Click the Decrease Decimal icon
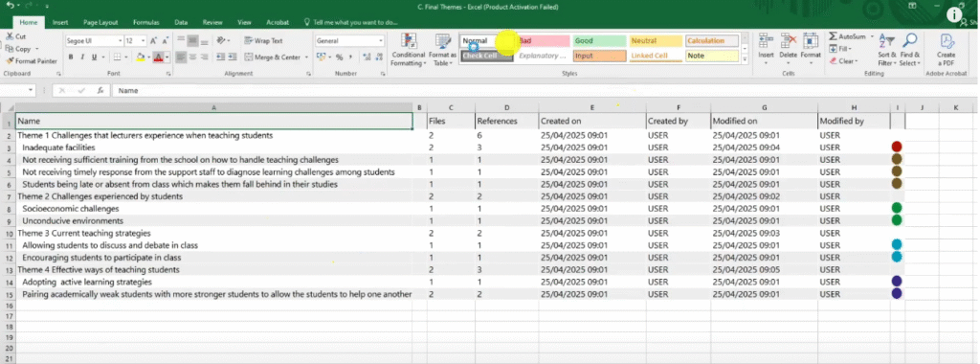Image resolution: width=980 pixels, height=364 pixels. pyautogui.click(x=379, y=57)
